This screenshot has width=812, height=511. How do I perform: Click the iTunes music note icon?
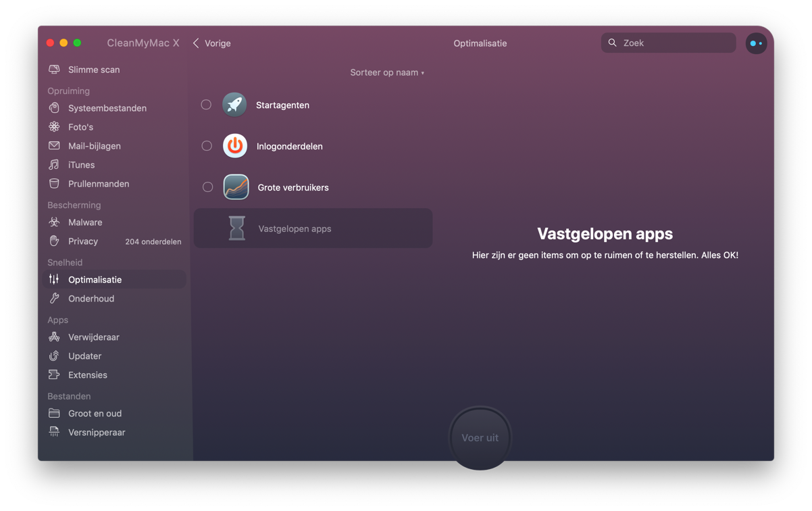tap(54, 165)
